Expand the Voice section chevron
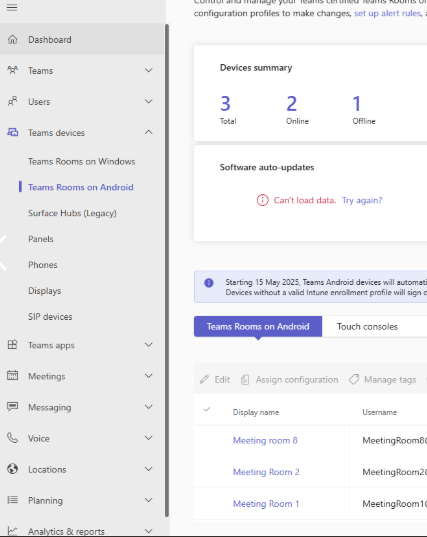 149,438
